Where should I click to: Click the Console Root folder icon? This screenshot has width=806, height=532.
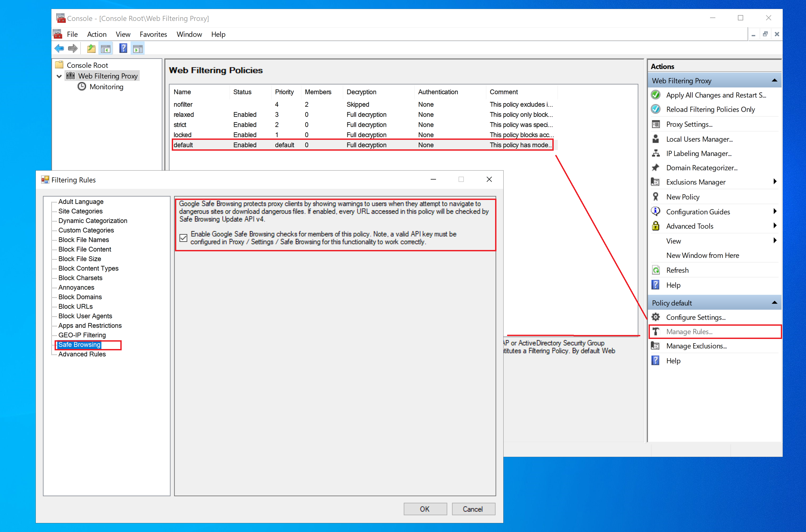click(59, 65)
